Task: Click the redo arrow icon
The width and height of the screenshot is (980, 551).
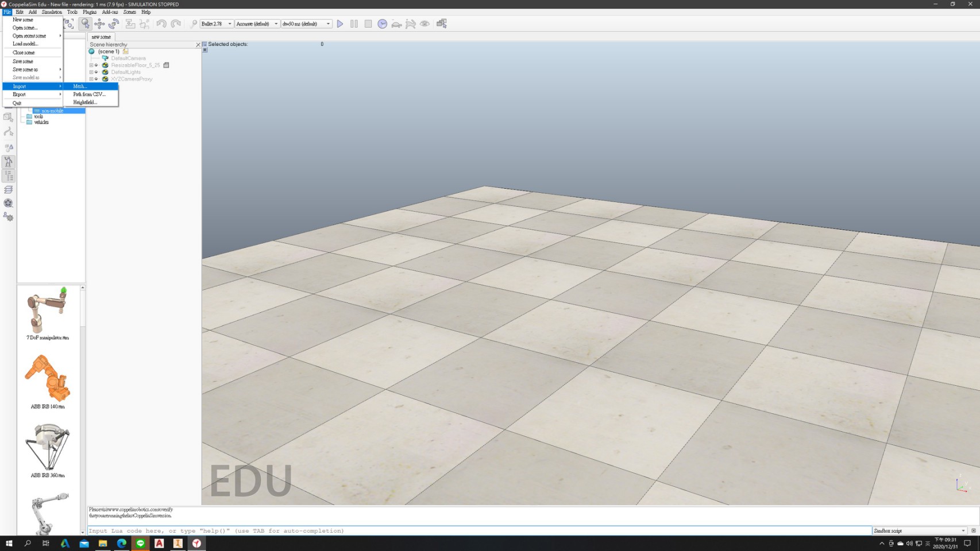Action: pyautogui.click(x=176, y=24)
